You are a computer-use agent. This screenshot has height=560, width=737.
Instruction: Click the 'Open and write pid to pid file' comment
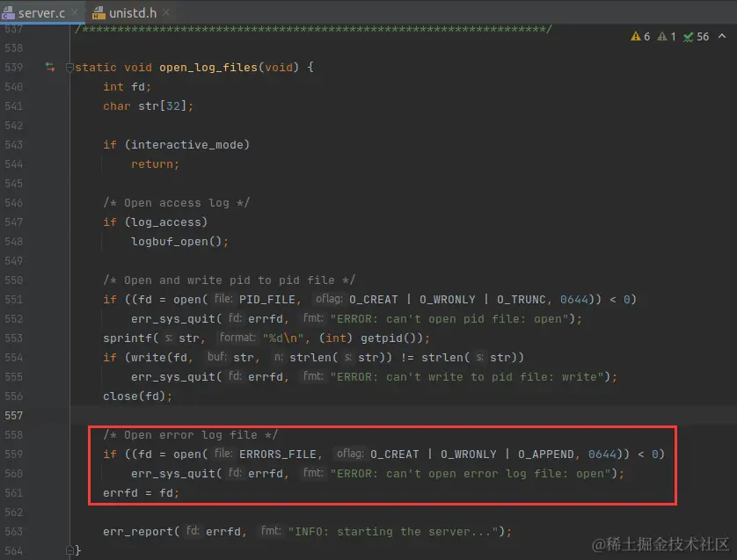[229, 280]
